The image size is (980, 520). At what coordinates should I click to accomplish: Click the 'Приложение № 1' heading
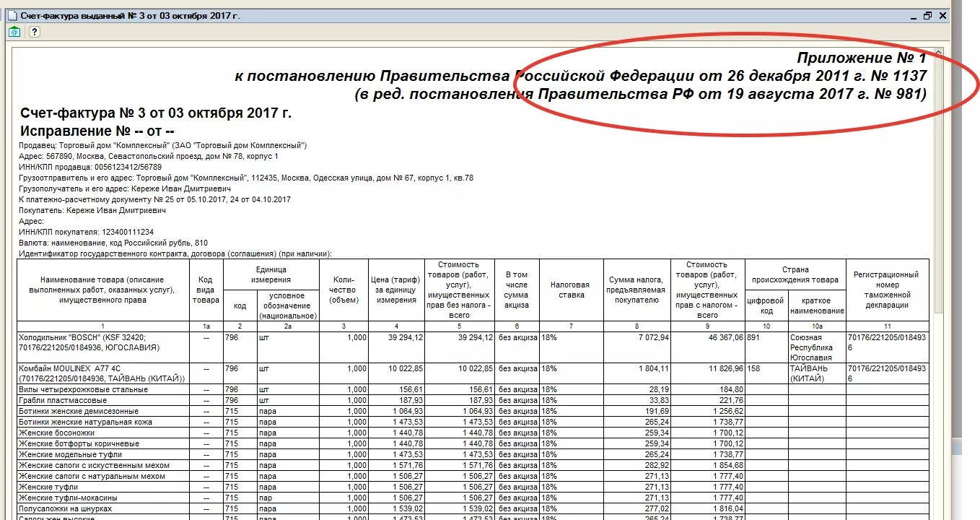tap(862, 57)
